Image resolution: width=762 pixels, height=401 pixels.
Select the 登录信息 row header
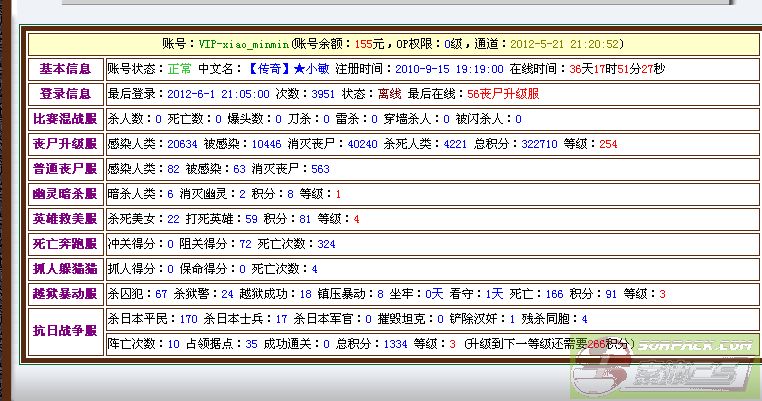click(64, 94)
